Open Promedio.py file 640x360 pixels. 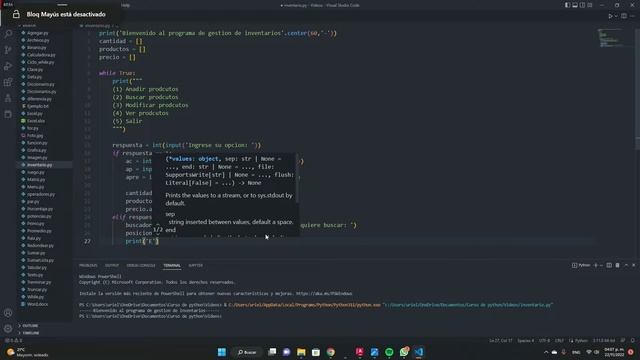coord(39,231)
